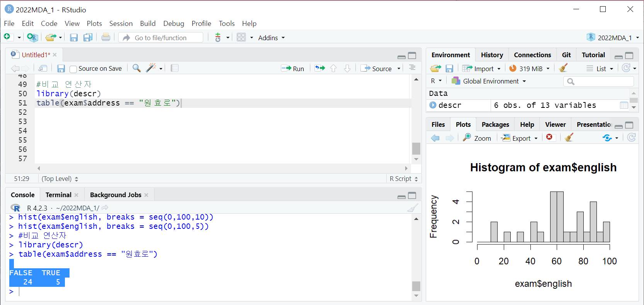
Task: Open the Session menu
Action: [x=121, y=24]
